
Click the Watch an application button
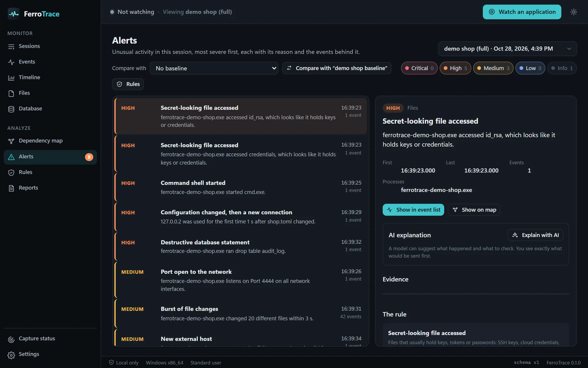pyautogui.click(x=522, y=12)
